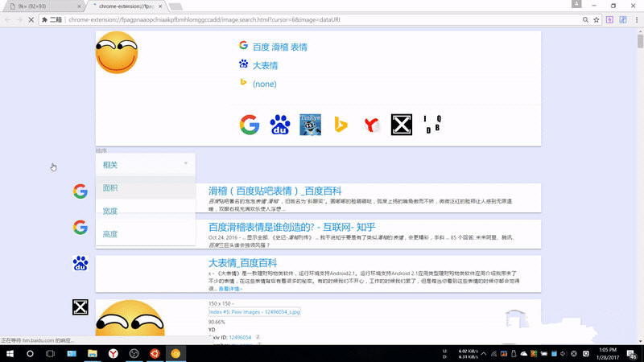Viewport: 644px width, 362px height.
Task: Close the 9k= (92×93) tab
Action: 79,6
